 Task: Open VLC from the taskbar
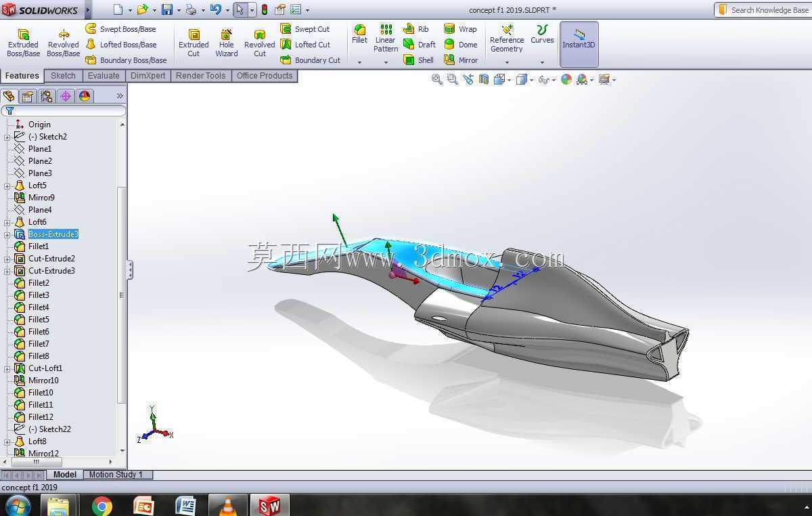(x=227, y=505)
